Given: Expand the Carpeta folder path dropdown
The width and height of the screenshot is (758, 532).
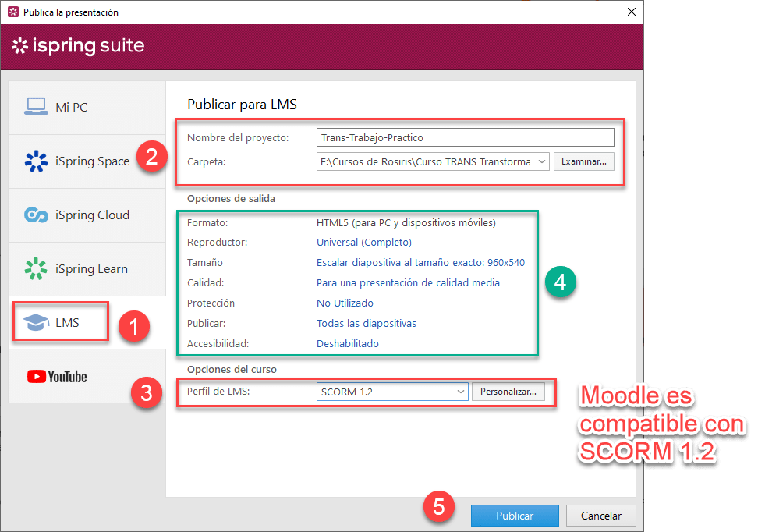Looking at the screenshot, I should 542,161.
